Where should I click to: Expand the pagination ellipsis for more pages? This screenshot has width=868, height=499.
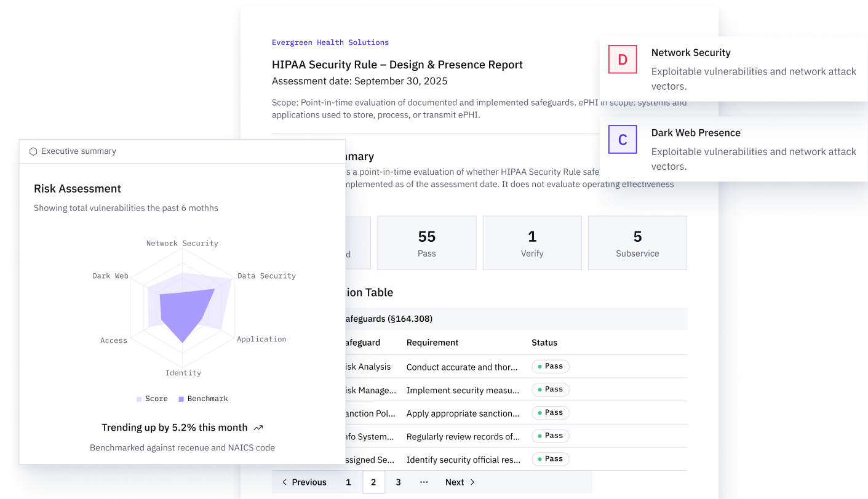424,482
